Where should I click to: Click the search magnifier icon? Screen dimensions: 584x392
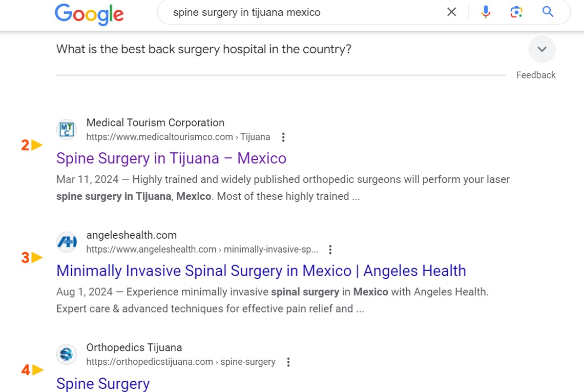click(548, 12)
